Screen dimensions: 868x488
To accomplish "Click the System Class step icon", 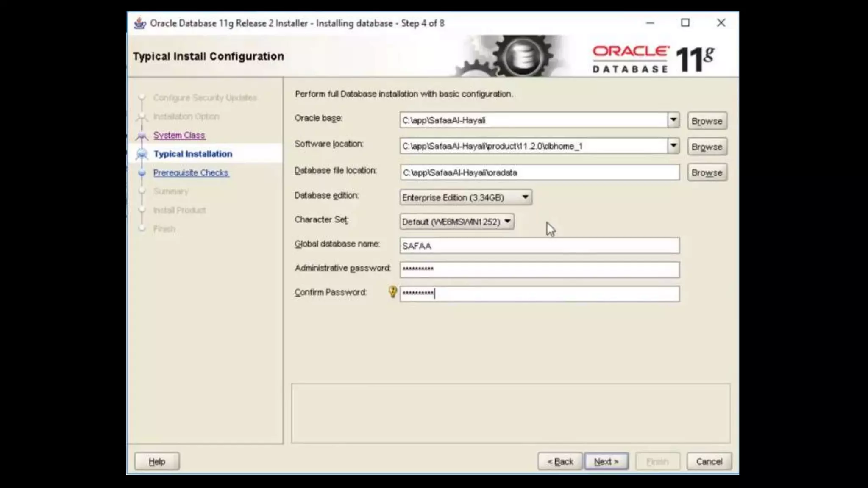I will 142,136.
